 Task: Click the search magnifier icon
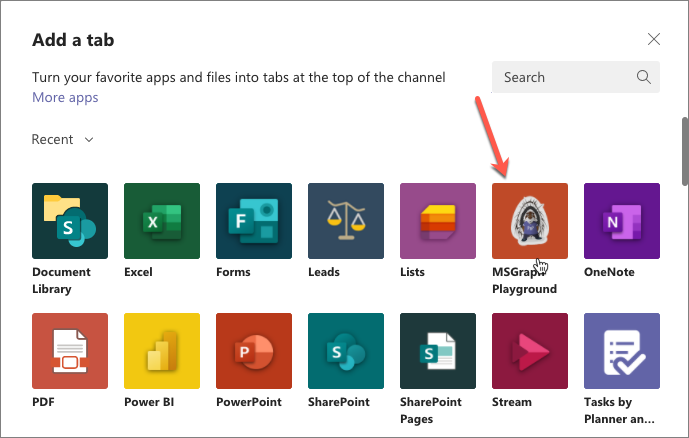click(x=644, y=77)
